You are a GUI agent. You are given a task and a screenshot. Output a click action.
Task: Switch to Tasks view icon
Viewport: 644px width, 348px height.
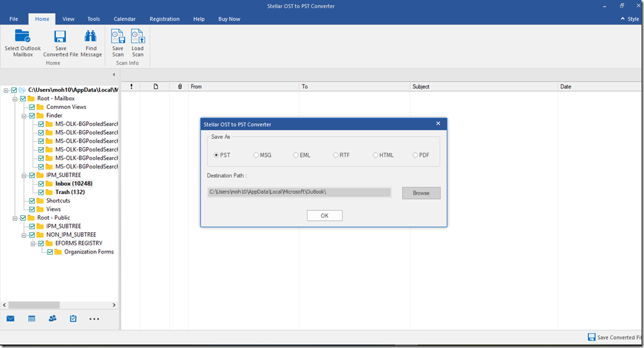pyautogui.click(x=73, y=319)
